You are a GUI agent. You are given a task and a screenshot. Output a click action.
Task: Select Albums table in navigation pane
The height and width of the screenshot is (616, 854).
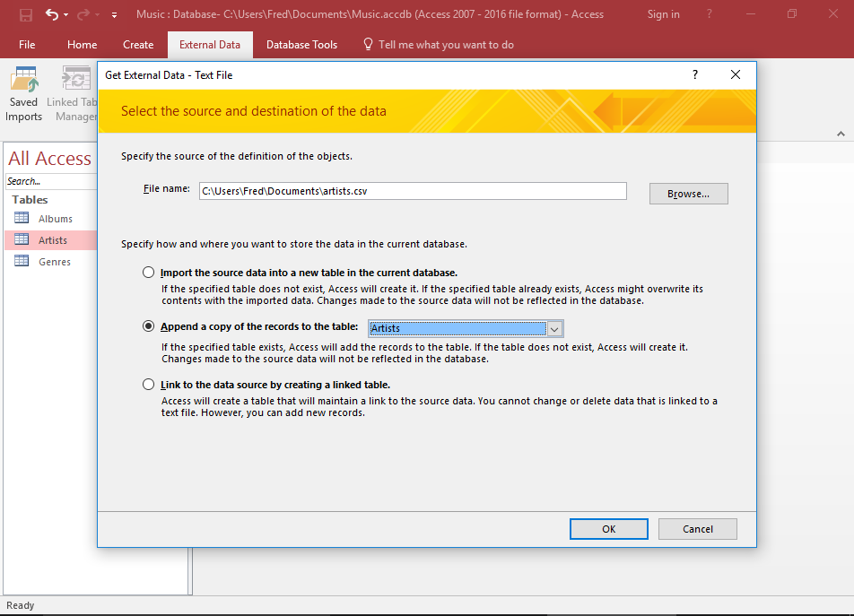55,218
